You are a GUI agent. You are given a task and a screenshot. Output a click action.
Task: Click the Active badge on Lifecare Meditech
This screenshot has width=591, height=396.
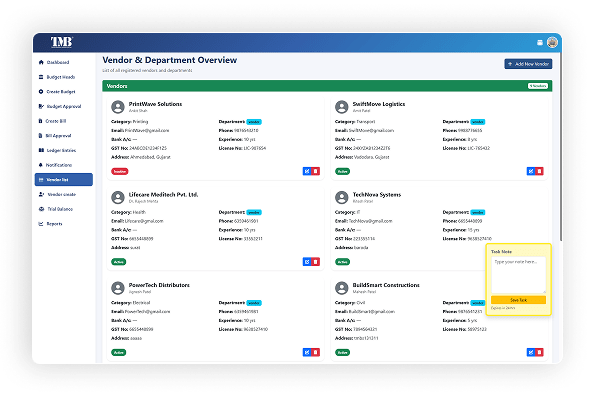tap(118, 262)
